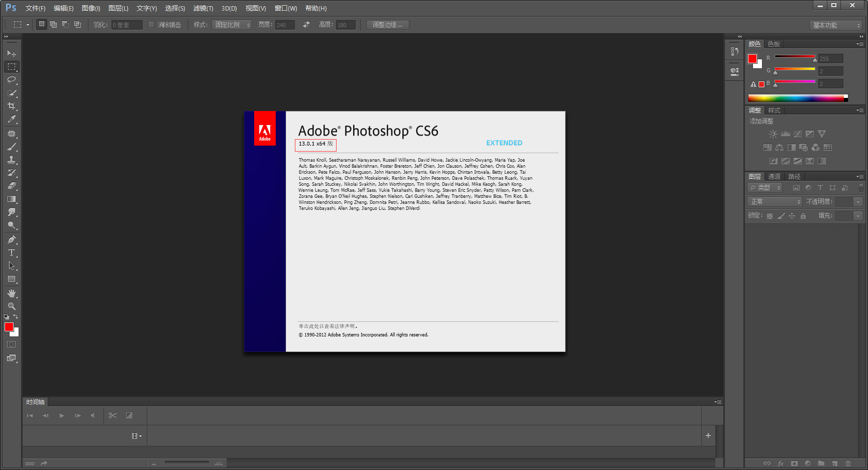Click the red foreground color swatch in toolbar
The height and width of the screenshot is (470, 868).
click(9, 327)
